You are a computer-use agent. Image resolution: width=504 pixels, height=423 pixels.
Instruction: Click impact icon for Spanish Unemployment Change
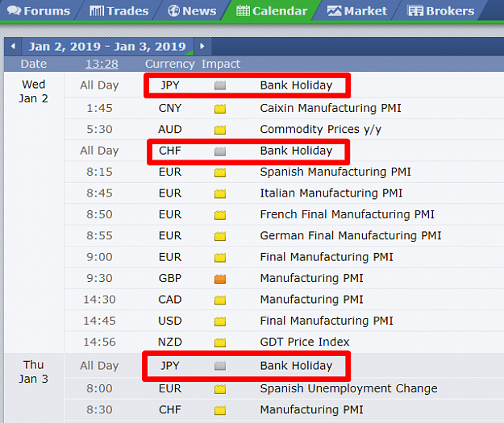[x=220, y=389]
